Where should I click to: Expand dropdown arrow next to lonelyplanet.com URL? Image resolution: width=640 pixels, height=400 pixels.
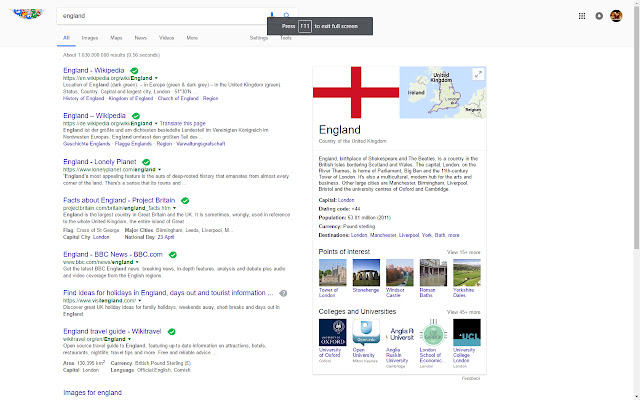point(159,169)
